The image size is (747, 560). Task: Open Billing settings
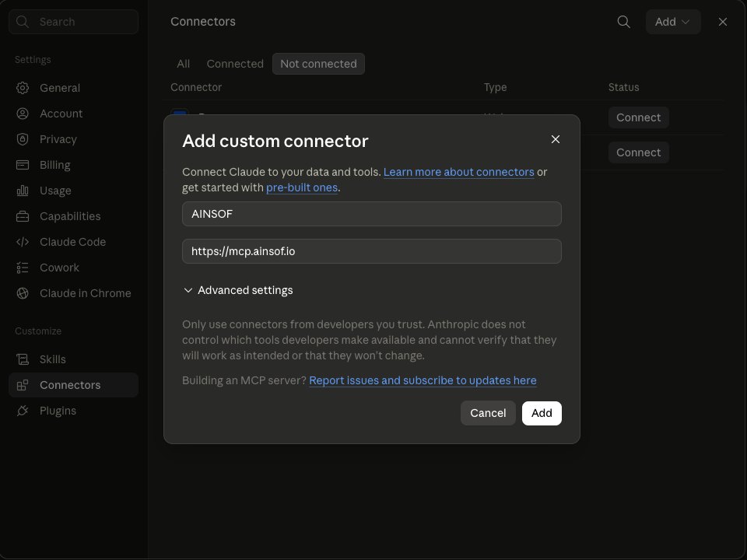click(x=73, y=165)
